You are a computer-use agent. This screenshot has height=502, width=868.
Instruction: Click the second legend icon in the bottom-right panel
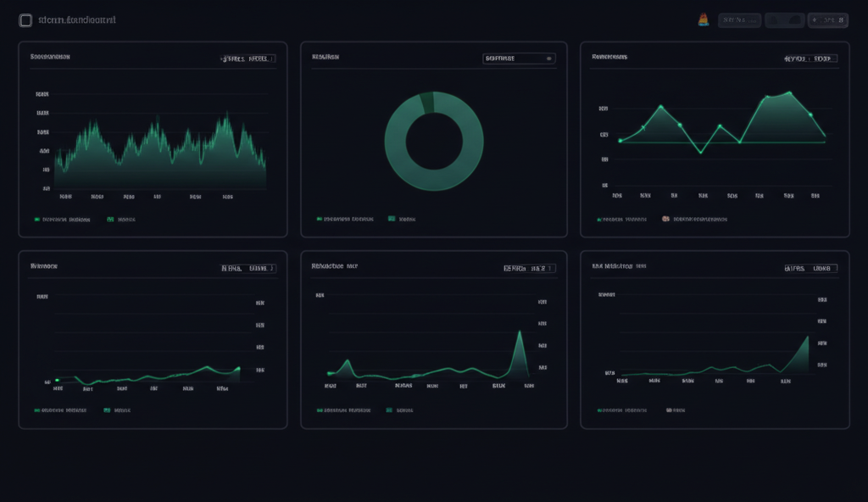pyautogui.click(x=670, y=410)
